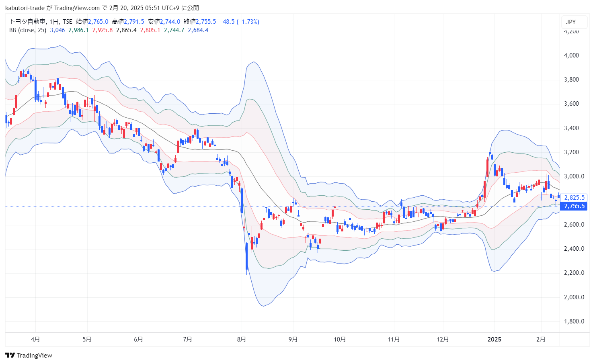Viewport: 595px width, 364px height.
Task: Click the トヨタ自動車 symbol title
Action: click(x=27, y=22)
